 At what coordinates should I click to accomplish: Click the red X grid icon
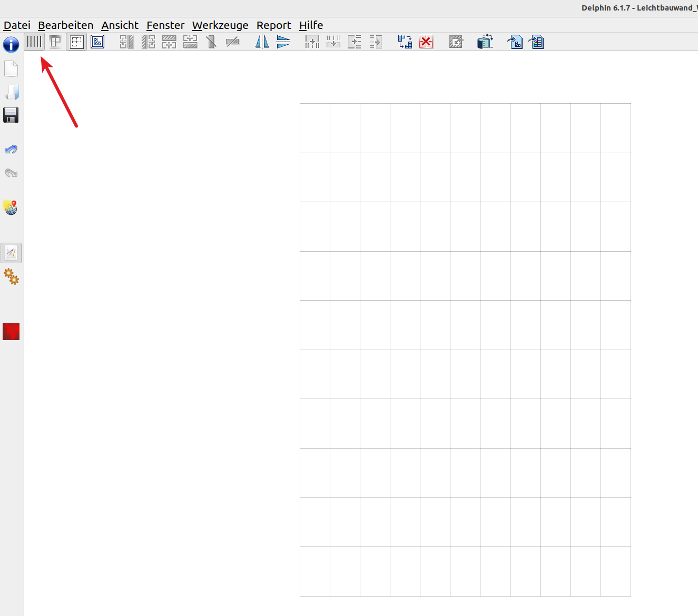[426, 42]
